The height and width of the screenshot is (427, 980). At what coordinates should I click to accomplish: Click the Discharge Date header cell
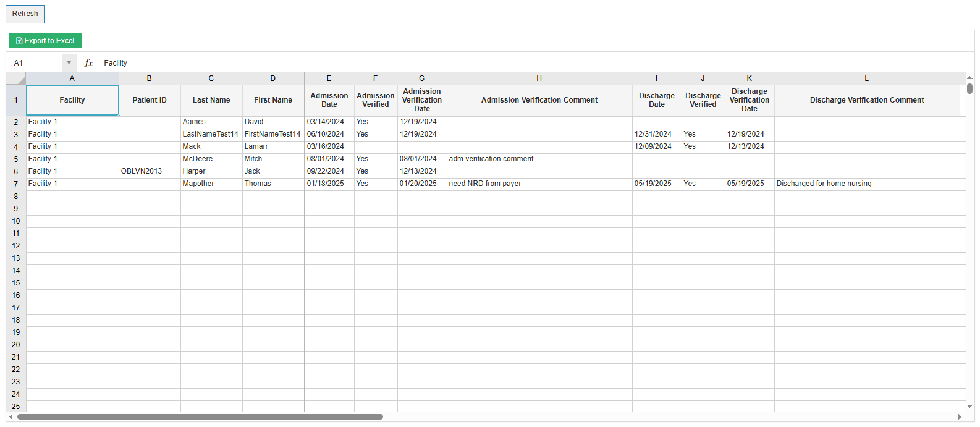657,100
